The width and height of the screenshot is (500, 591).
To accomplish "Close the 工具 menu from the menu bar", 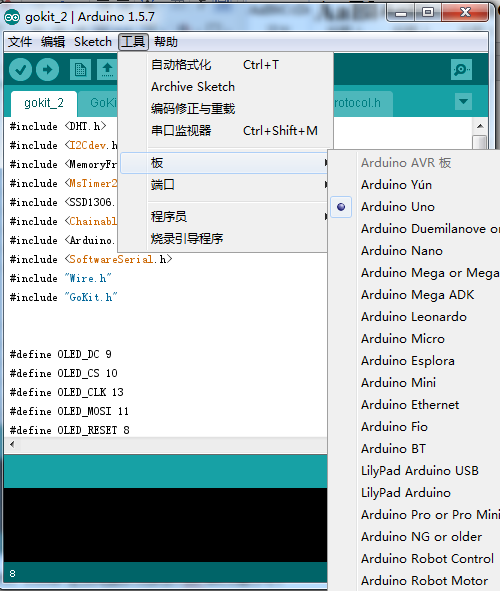I will tap(133, 42).
